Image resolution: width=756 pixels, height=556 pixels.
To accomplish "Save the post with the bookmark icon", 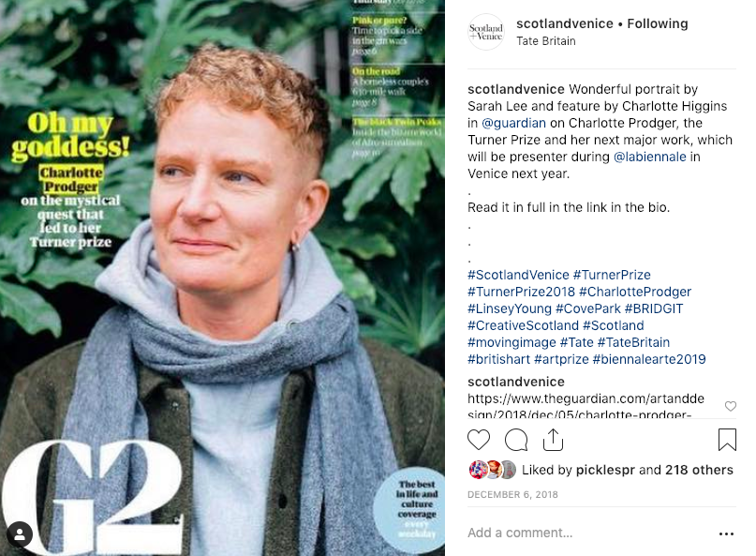I will click(727, 440).
